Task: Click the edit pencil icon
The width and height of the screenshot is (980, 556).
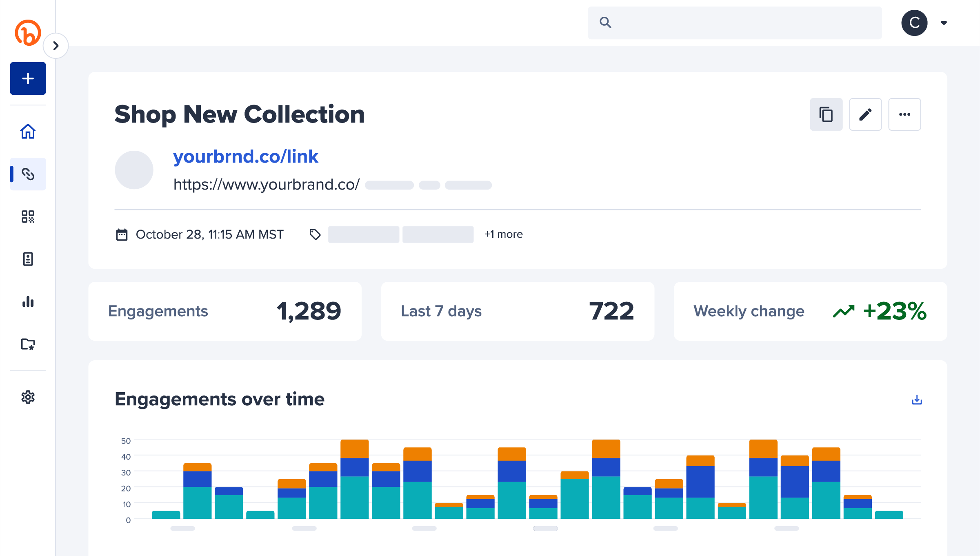Action: (866, 114)
